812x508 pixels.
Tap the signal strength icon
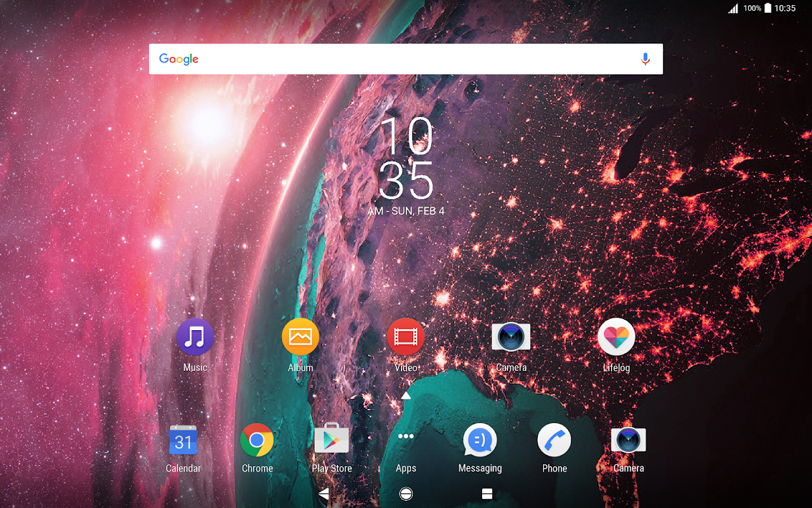click(733, 8)
